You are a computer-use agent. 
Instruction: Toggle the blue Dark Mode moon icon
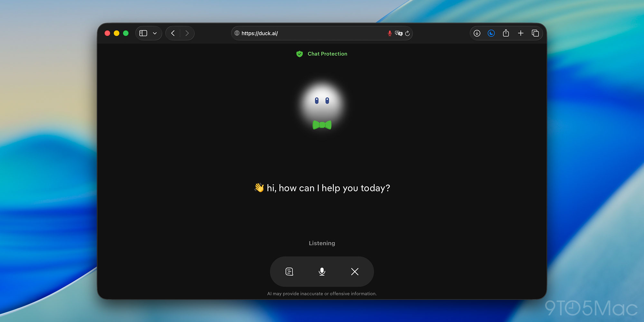[491, 33]
